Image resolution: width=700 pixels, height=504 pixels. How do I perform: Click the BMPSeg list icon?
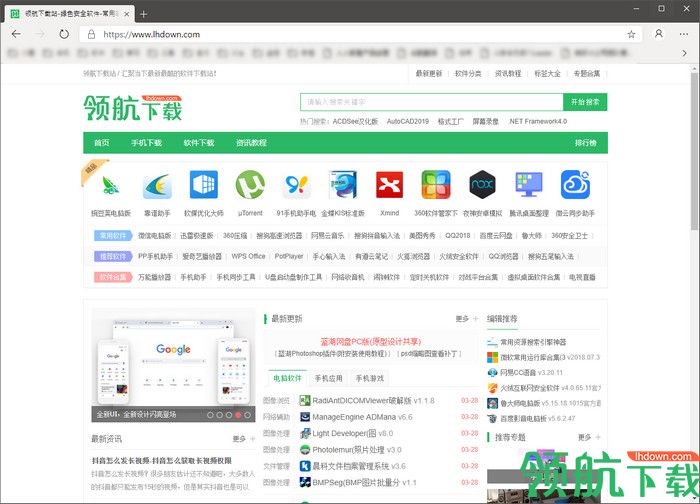click(x=305, y=482)
